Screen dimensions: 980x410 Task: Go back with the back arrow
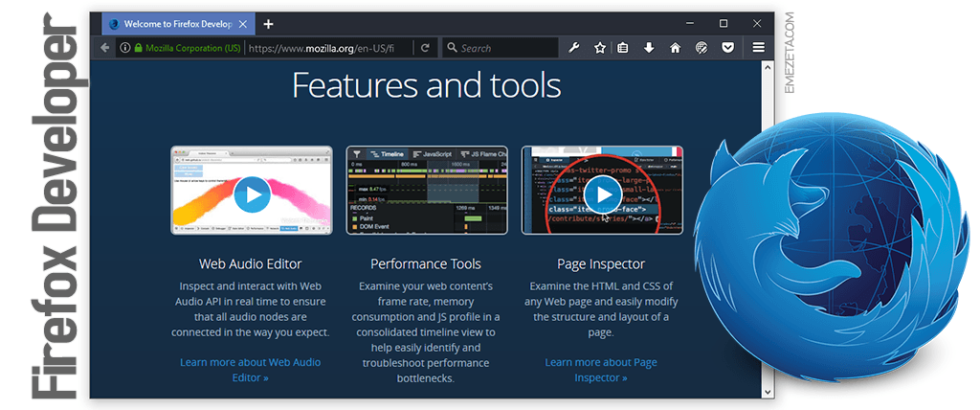pyautogui.click(x=105, y=48)
